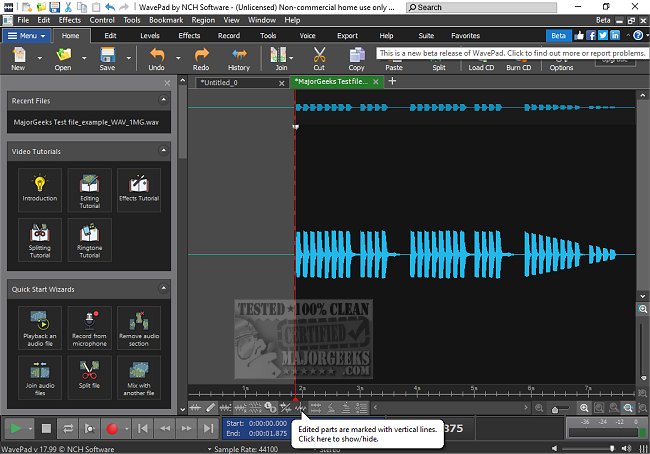Open the blue Menu dropdown
The image size is (650, 454).
pyautogui.click(x=25, y=35)
